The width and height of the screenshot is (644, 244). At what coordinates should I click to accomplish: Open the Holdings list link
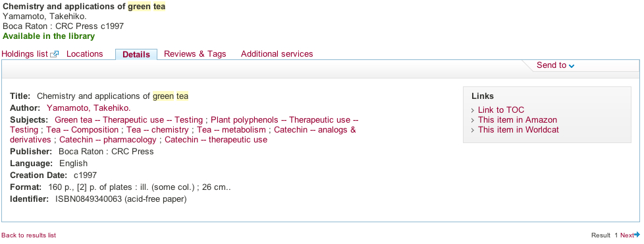coord(24,54)
